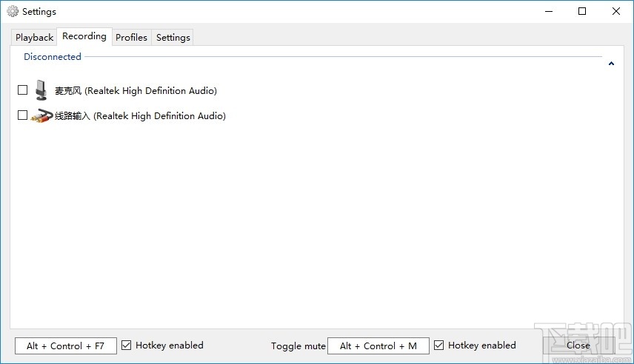
Task: Close the window with the title bar X
Action: [x=615, y=11]
